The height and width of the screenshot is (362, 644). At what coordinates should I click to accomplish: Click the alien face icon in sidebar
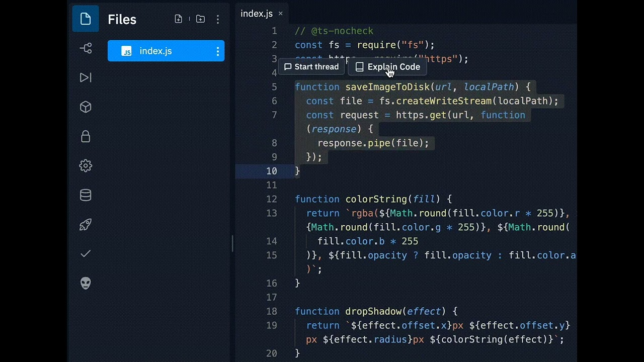86,283
